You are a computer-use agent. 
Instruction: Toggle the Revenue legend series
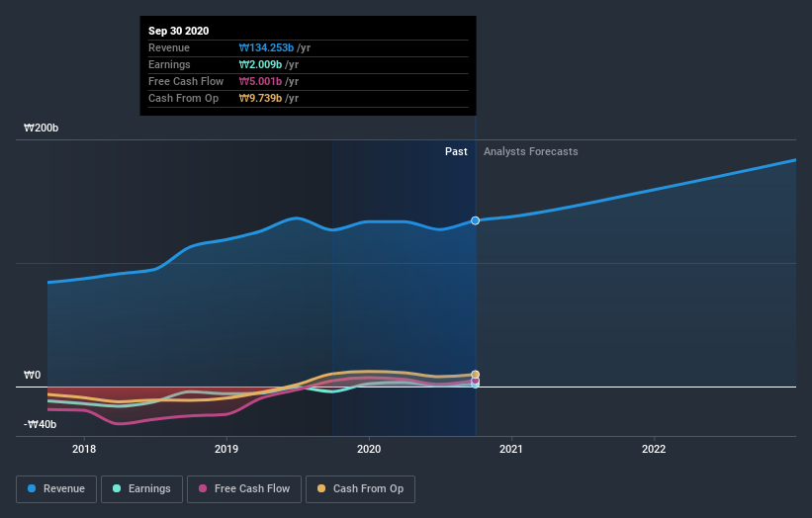pyautogui.click(x=56, y=489)
